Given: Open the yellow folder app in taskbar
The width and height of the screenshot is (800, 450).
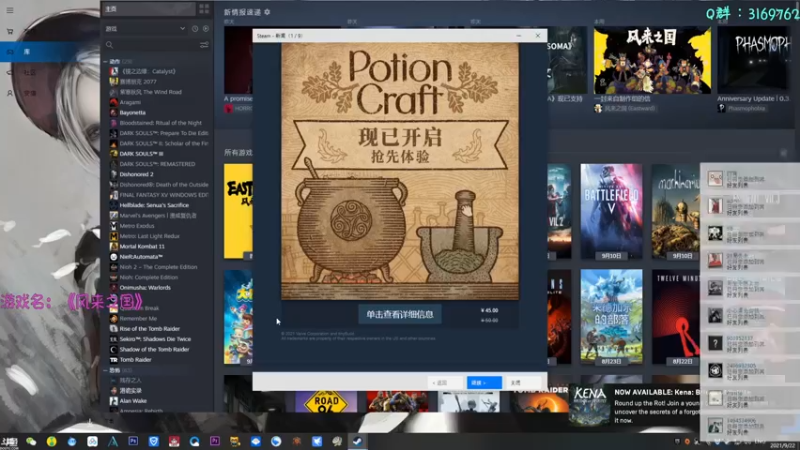Looking at the screenshot, I should (x=235, y=441).
